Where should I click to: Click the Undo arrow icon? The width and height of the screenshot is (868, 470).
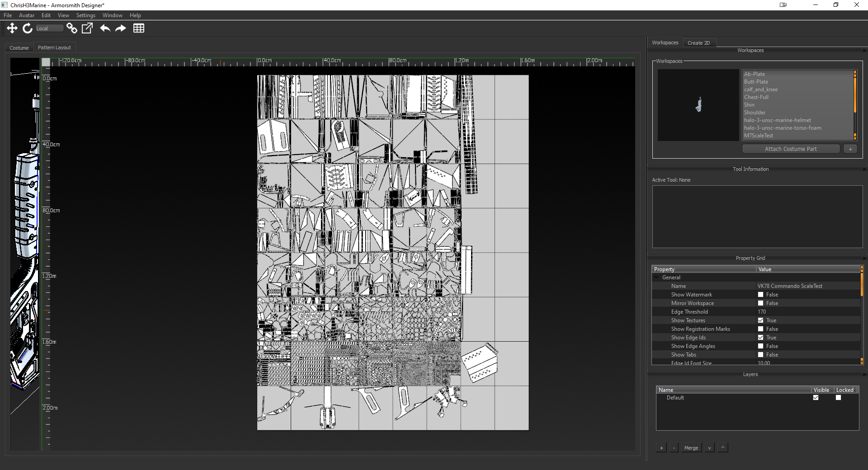(x=105, y=28)
